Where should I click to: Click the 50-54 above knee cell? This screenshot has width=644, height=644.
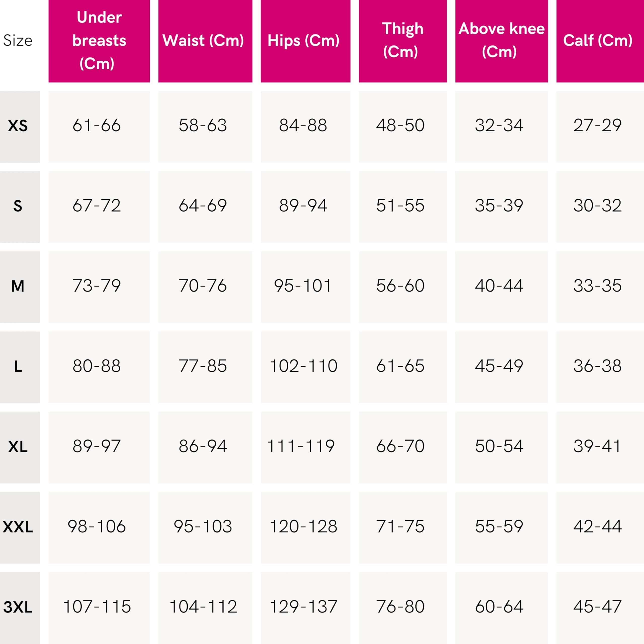tap(499, 447)
